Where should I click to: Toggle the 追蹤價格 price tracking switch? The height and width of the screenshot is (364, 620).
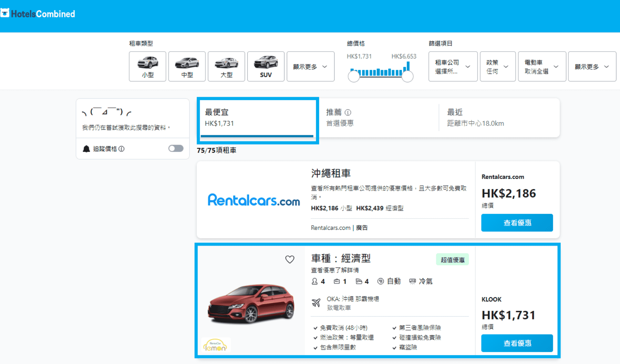176,148
